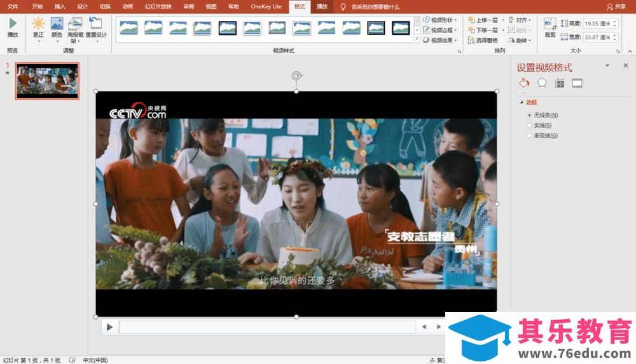Open the 选择窗格 selection pane
The width and height of the screenshot is (636, 364).
click(x=483, y=40)
